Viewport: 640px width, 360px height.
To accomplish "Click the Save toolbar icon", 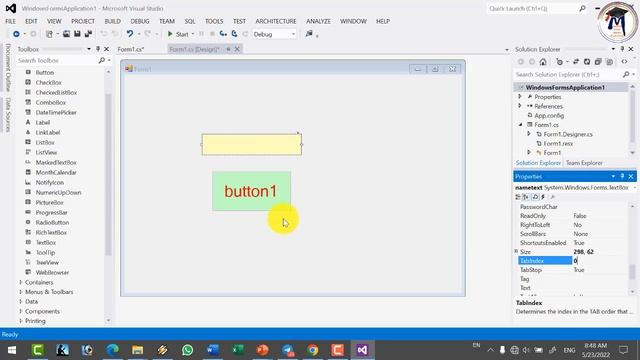I will [x=77, y=34].
